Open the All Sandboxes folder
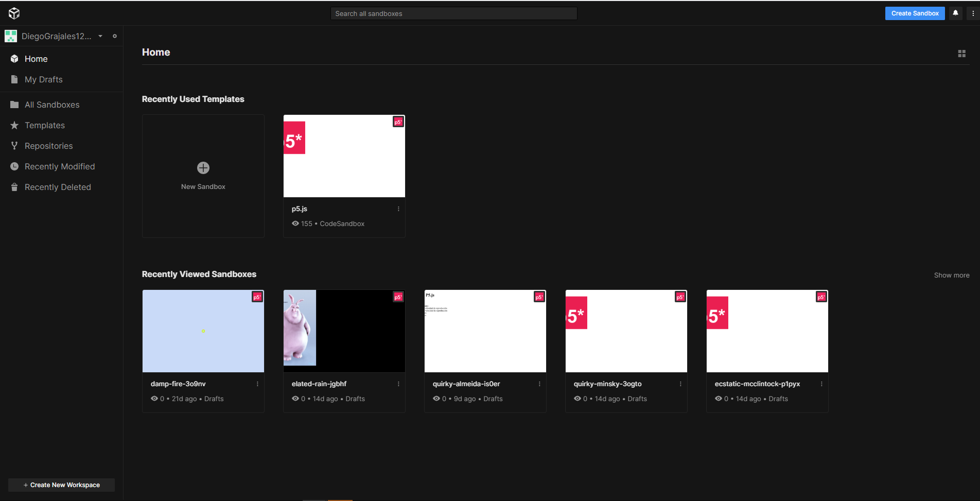Screen dimensions: 980x501 coord(51,105)
